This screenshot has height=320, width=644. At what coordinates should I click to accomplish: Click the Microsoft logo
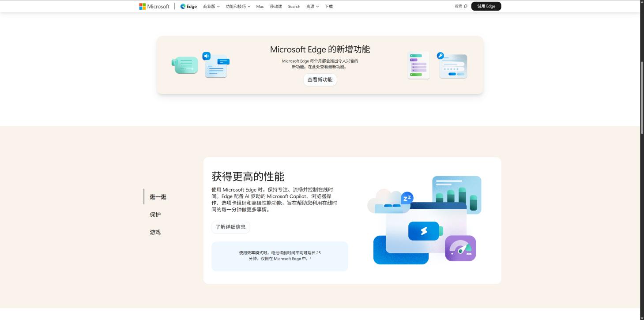[x=154, y=6]
